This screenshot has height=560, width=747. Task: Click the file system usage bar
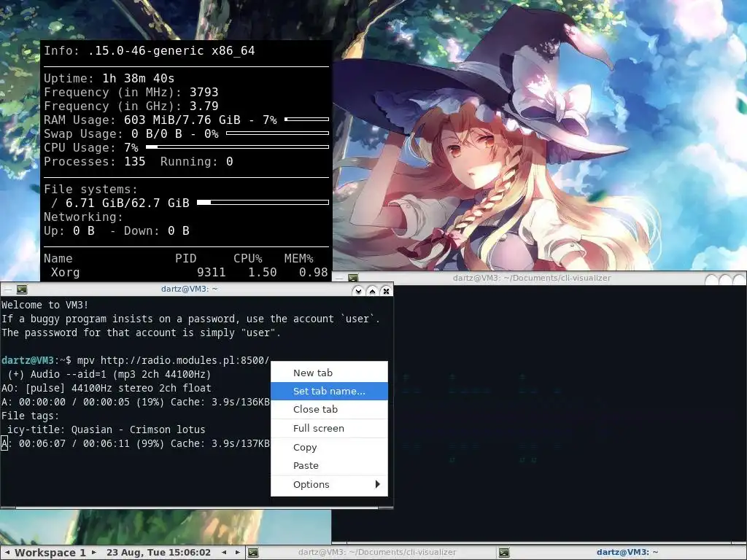pyautogui.click(x=263, y=203)
